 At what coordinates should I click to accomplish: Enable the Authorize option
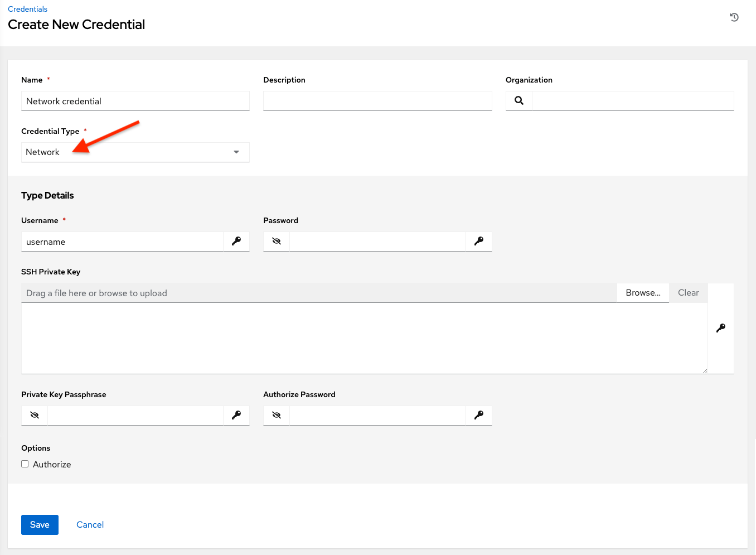tap(25, 464)
